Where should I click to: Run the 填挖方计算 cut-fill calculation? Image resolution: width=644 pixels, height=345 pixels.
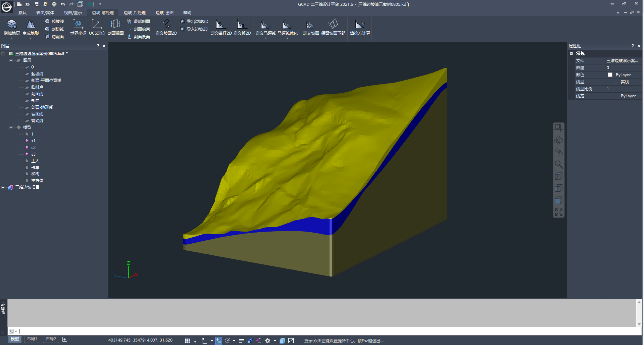click(360, 26)
